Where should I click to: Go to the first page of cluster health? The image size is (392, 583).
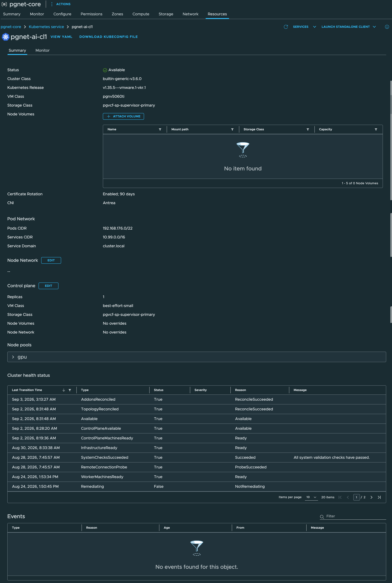[x=340, y=497]
